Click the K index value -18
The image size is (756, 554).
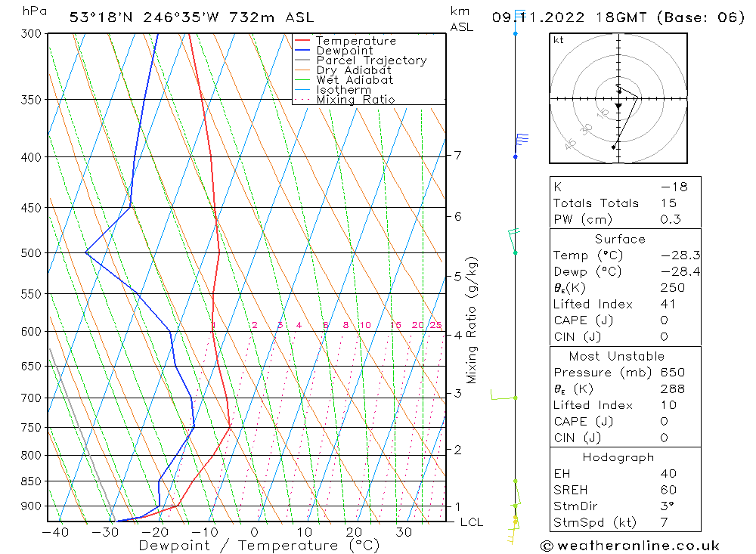674,187
